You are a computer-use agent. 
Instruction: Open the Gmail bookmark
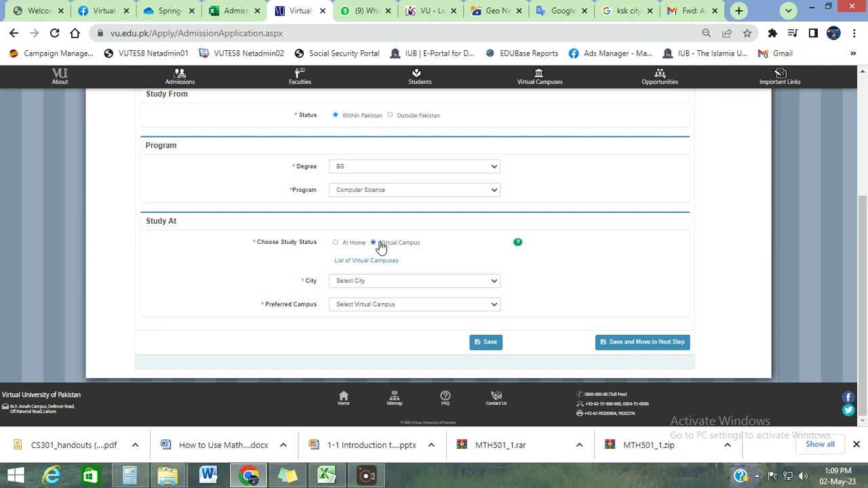tap(775, 54)
